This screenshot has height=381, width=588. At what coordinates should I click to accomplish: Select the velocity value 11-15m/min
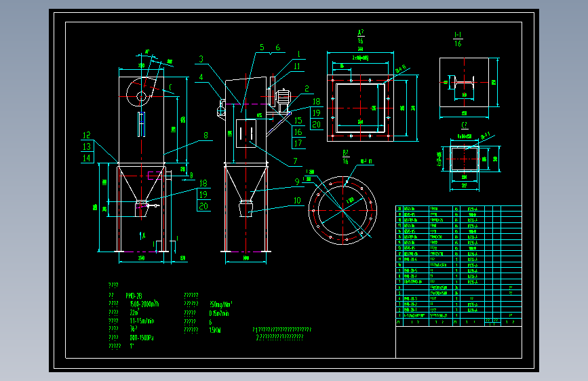(142, 321)
